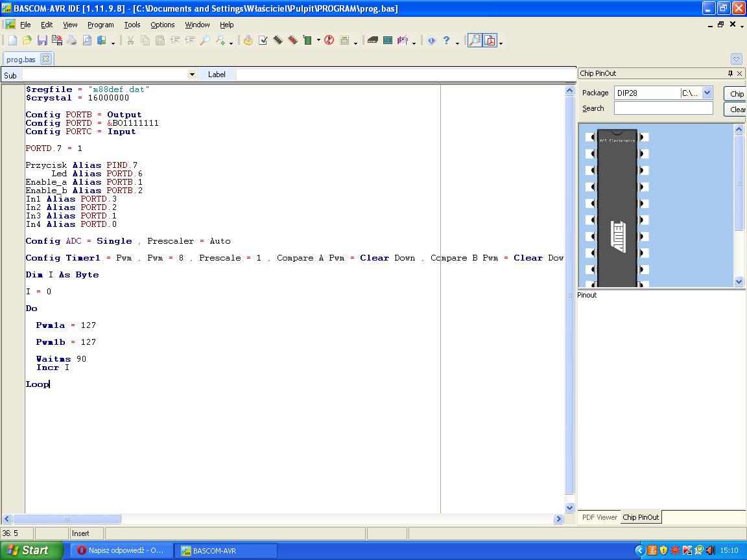Open the tab list dropdown arrow
747x560 pixels.
pos(736,59)
